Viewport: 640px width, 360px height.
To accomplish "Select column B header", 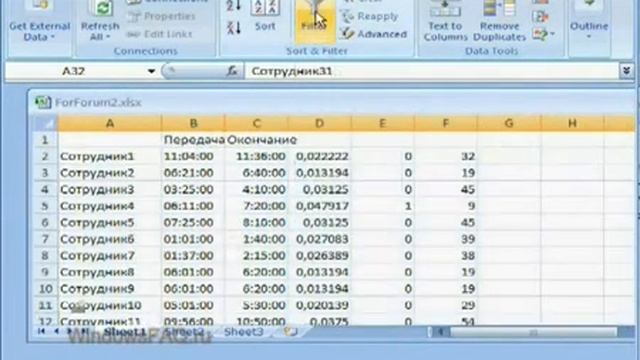I will coord(193,123).
